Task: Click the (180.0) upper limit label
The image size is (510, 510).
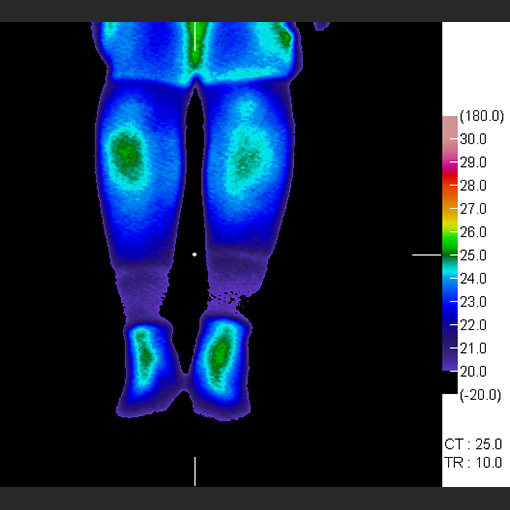Action: (x=482, y=116)
